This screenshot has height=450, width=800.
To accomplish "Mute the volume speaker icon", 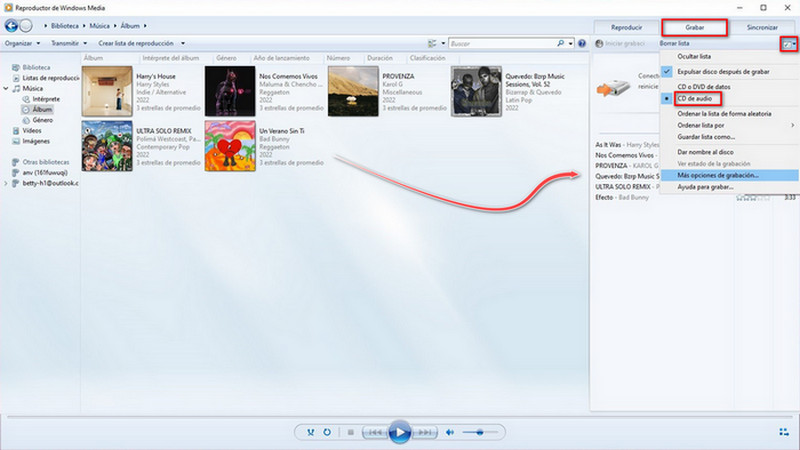I will [x=449, y=432].
